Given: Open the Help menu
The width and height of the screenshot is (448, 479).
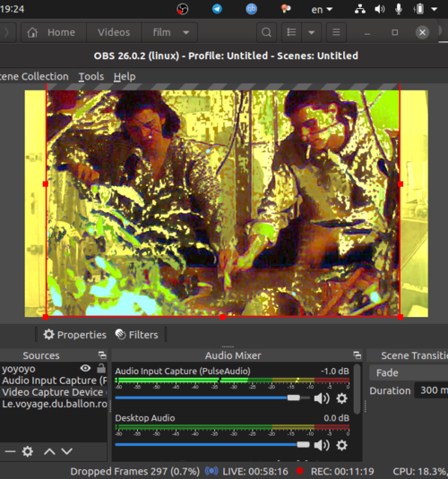Looking at the screenshot, I should point(125,76).
